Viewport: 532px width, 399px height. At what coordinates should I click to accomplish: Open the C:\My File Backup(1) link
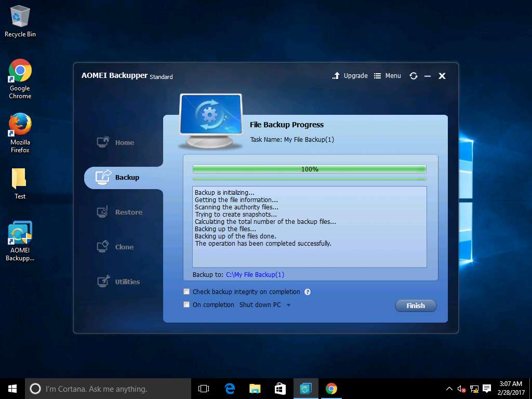tap(255, 275)
